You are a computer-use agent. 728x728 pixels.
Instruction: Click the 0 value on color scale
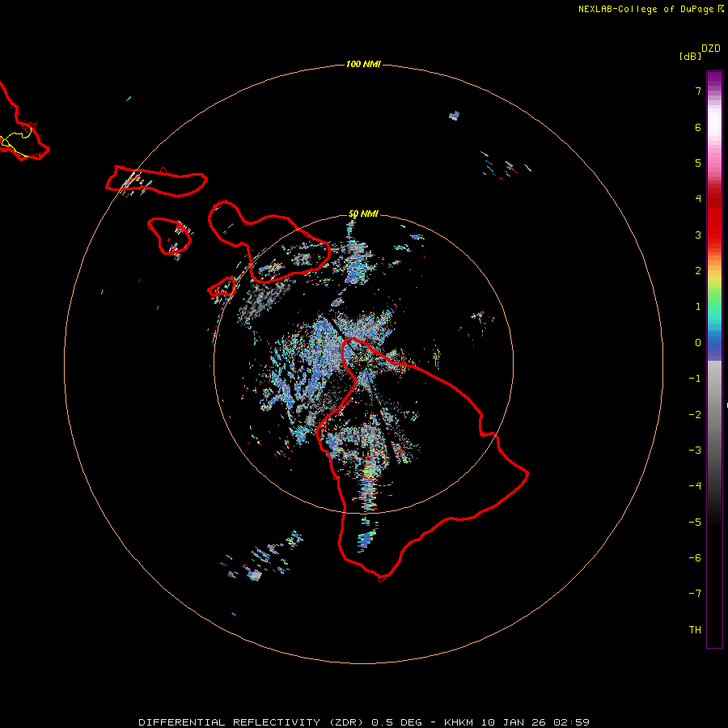tap(698, 343)
